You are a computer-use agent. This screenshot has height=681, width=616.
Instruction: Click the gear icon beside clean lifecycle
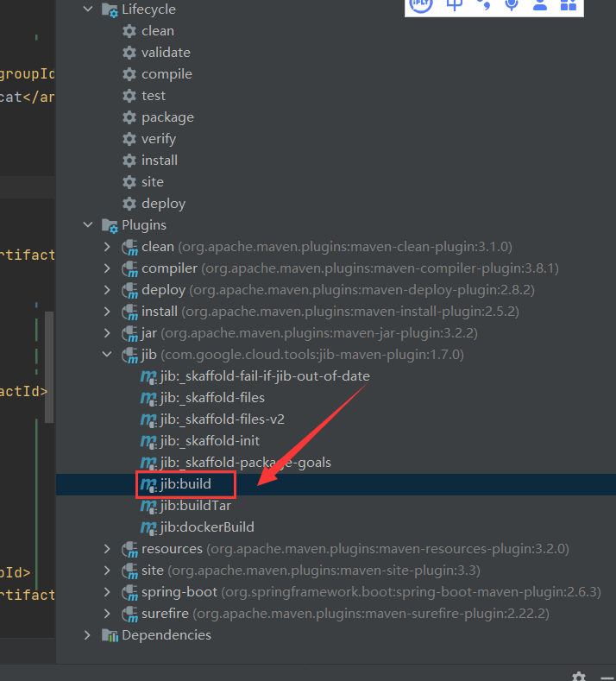pos(129,31)
